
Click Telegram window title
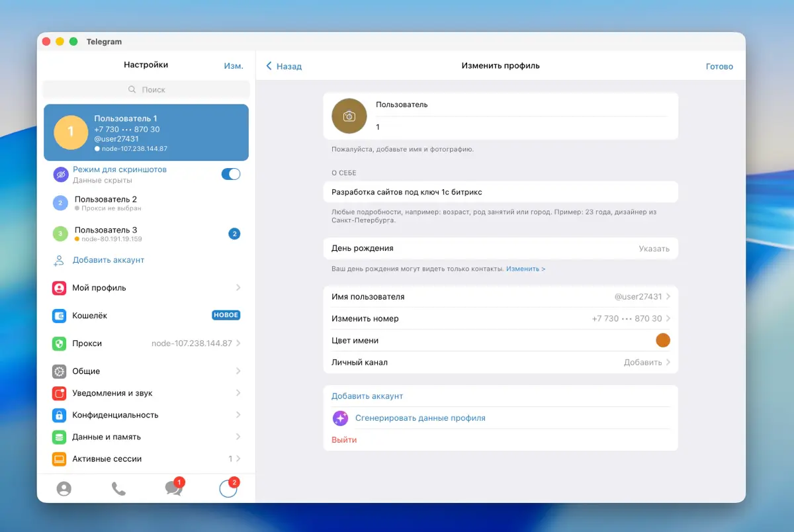[x=104, y=42]
